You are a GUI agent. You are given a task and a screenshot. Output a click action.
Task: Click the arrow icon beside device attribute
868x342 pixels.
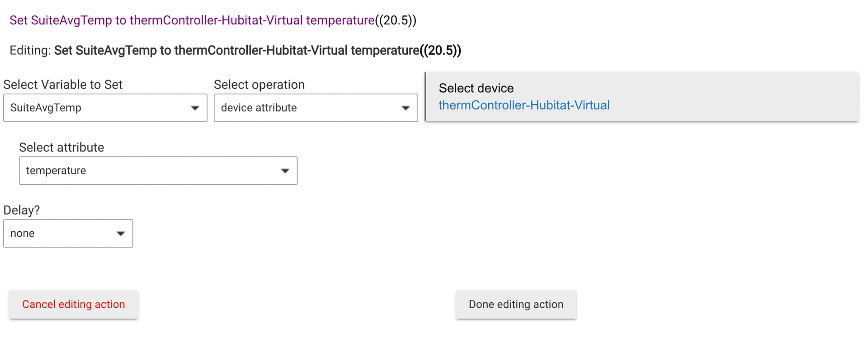tap(406, 108)
